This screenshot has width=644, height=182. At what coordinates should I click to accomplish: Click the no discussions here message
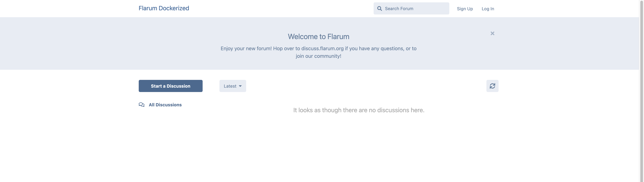point(358,110)
